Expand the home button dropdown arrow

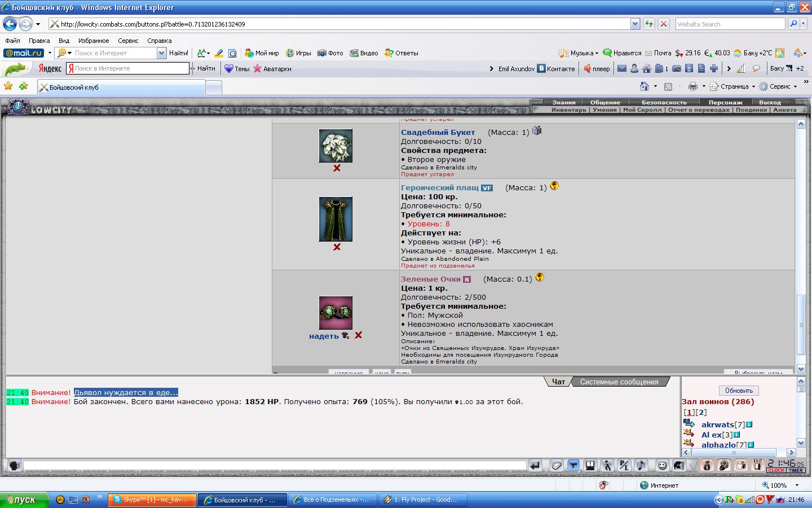pos(655,86)
